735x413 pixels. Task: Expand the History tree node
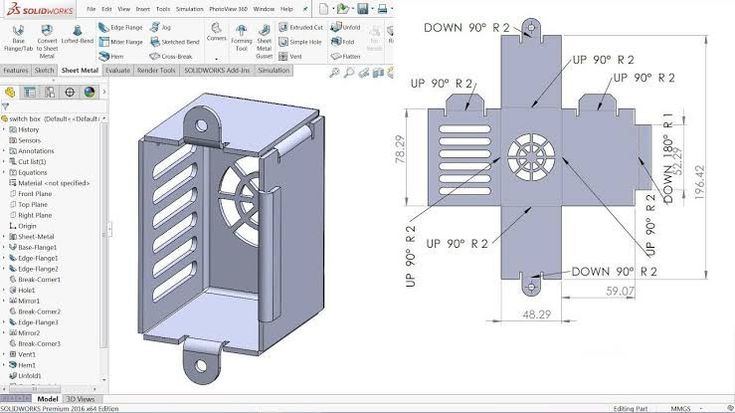point(5,129)
